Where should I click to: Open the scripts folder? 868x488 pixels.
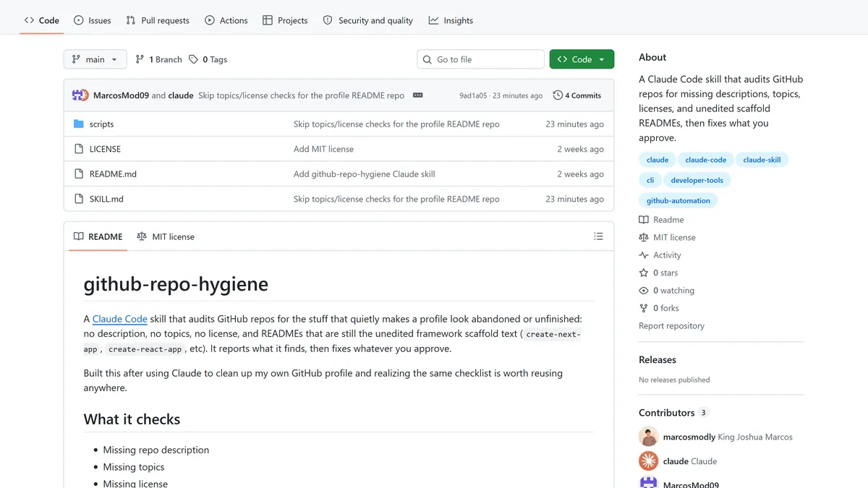[101, 124]
